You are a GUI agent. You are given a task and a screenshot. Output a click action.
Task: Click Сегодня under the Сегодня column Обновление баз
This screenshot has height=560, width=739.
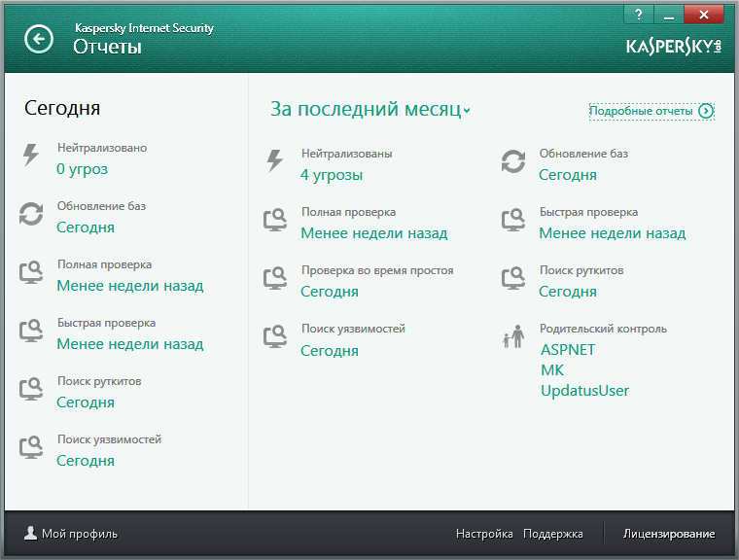tap(86, 227)
